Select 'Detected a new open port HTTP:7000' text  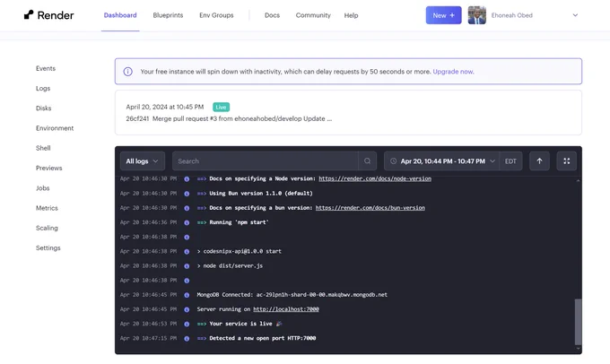(263, 338)
